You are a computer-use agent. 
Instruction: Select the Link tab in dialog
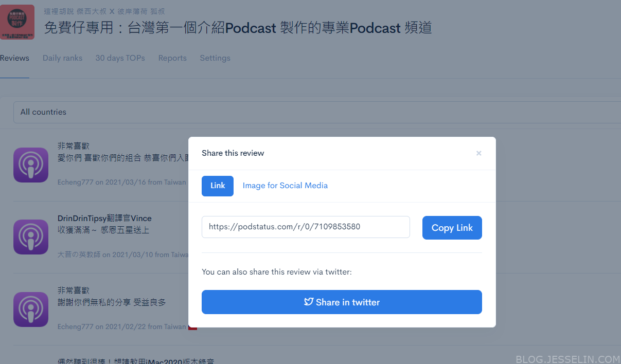(218, 186)
